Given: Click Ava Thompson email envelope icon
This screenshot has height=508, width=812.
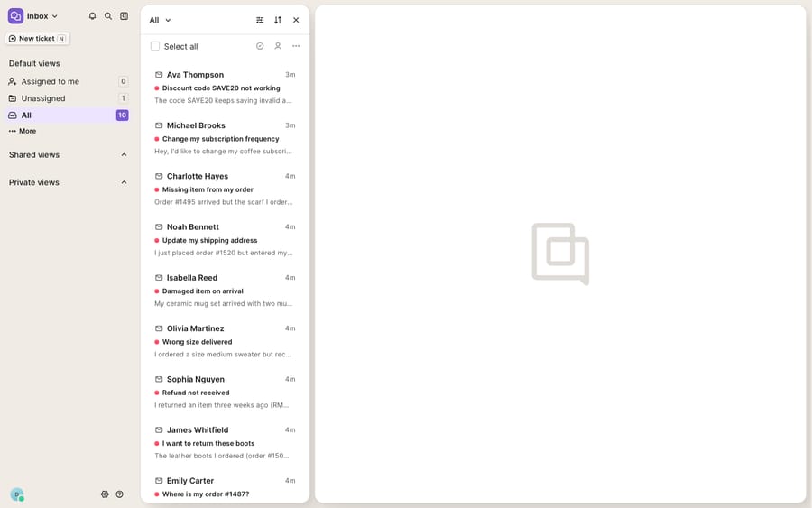Looking at the screenshot, I should [159, 75].
